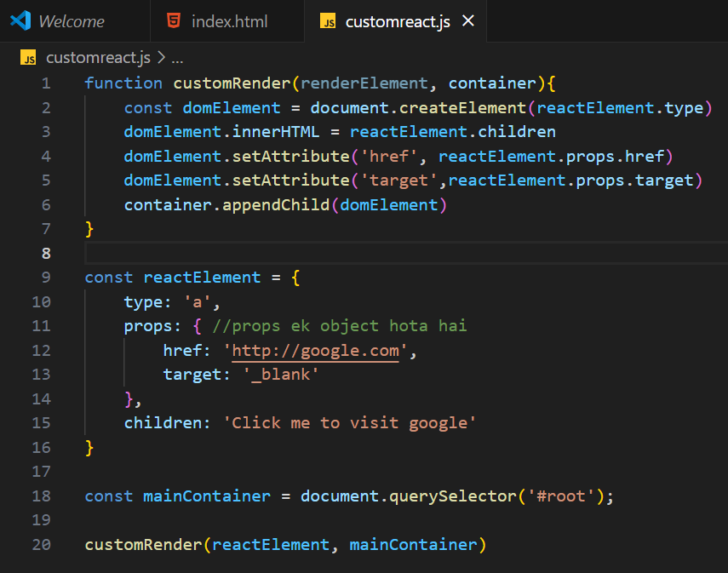Select the customreact.js tab label

click(397, 21)
